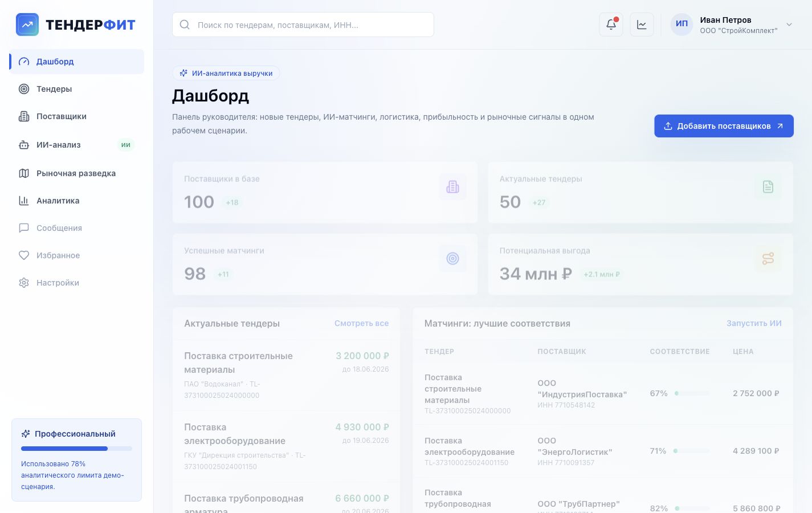Open Дашборд in sidebar

(77, 62)
